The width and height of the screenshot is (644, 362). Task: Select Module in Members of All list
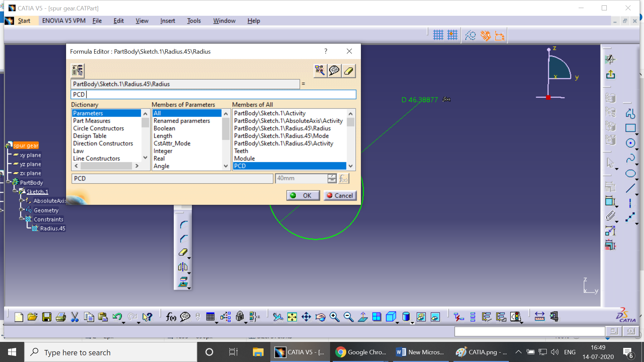pos(290,158)
